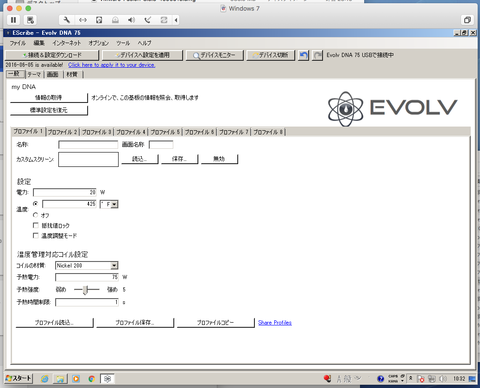Open Internet Explorer from the taskbar
The width and height of the screenshot is (480, 388).
click(44, 379)
